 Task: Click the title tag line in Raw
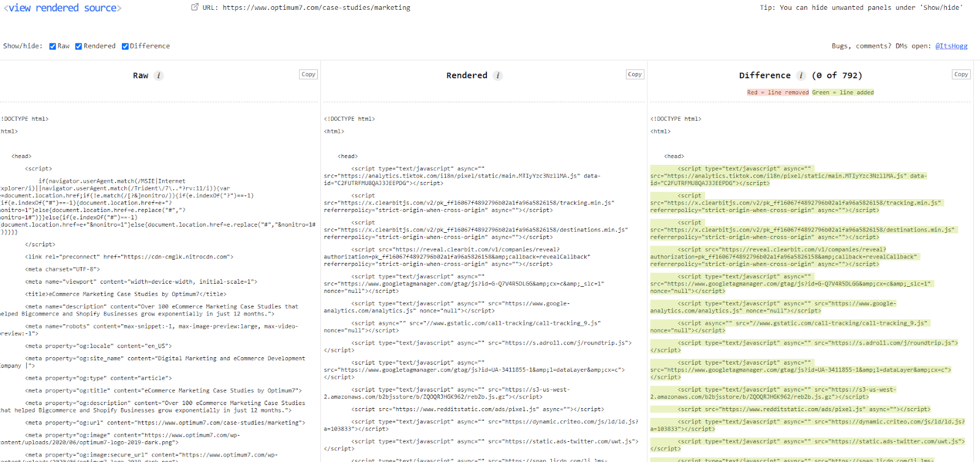coord(126,294)
